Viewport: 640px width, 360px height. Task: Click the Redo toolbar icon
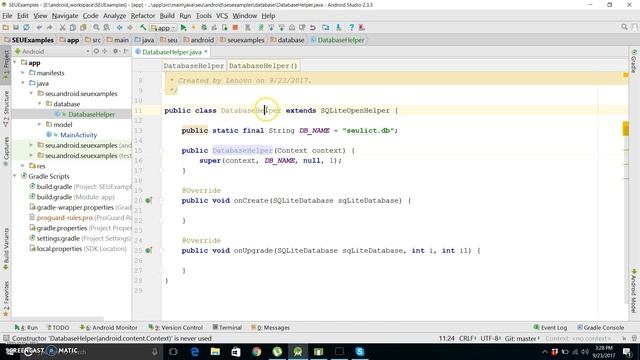(x=49, y=28)
